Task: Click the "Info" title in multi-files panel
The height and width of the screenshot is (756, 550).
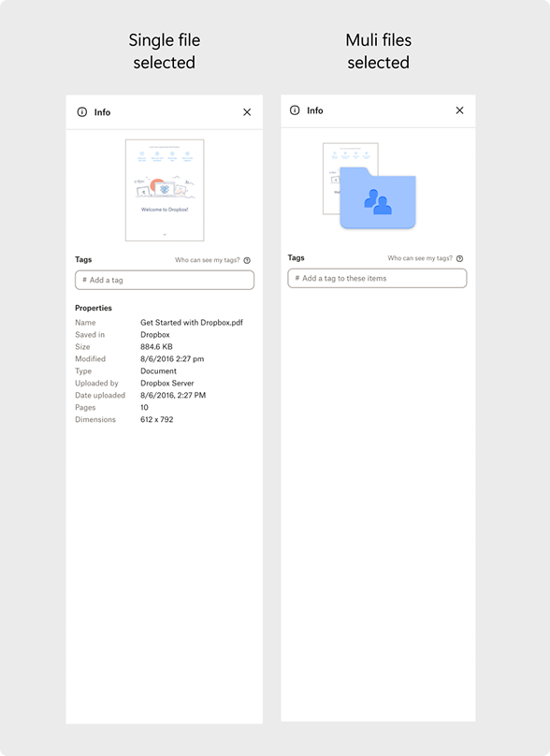Action: click(x=314, y=110)
